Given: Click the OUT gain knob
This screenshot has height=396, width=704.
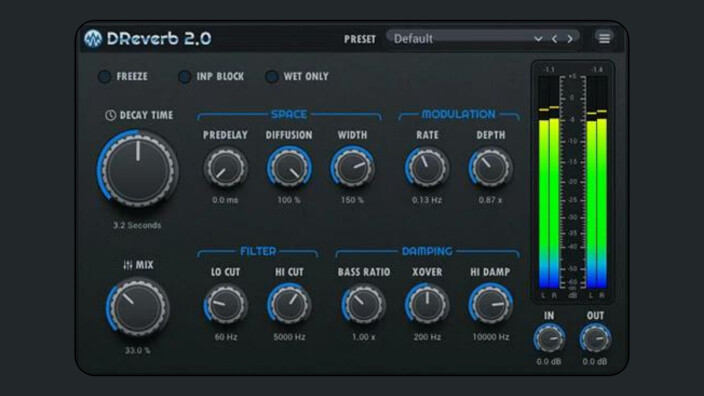Looking at the screenshot, I should 595,339.
